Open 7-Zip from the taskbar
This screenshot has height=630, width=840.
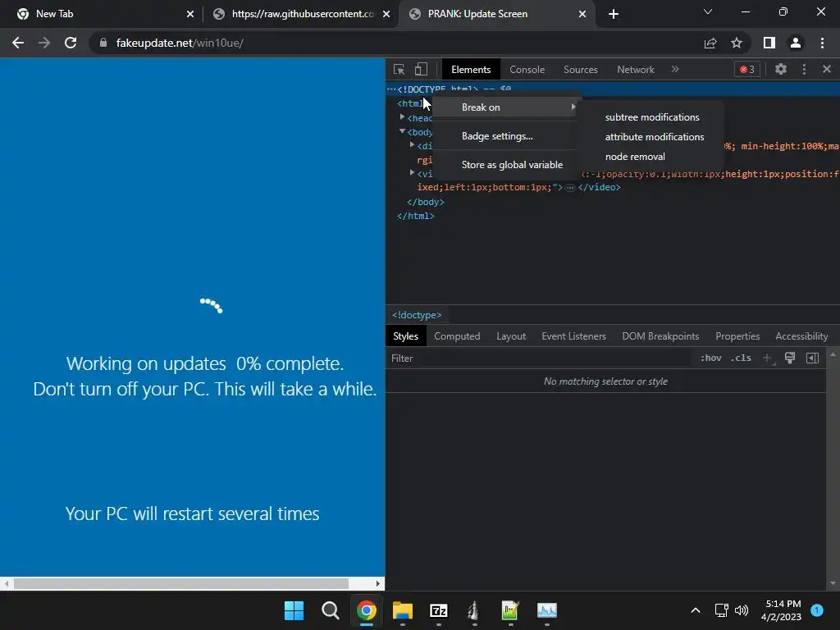[x=438, y=610]
